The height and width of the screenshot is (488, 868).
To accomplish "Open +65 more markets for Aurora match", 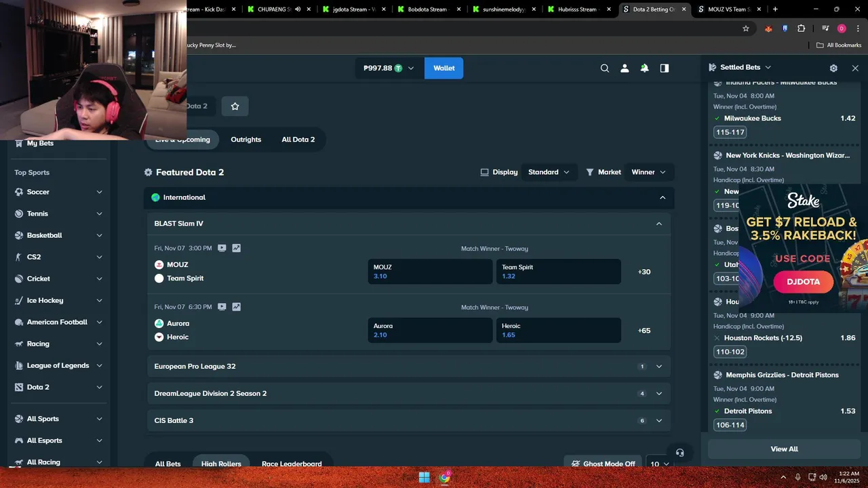I will [644, 330].
